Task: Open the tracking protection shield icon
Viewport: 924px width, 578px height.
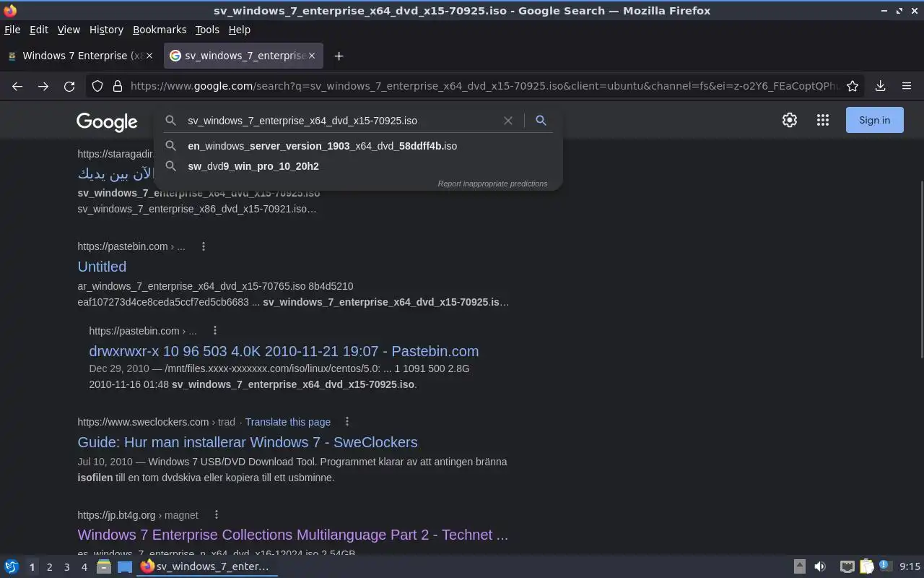Action: (97, 86)
